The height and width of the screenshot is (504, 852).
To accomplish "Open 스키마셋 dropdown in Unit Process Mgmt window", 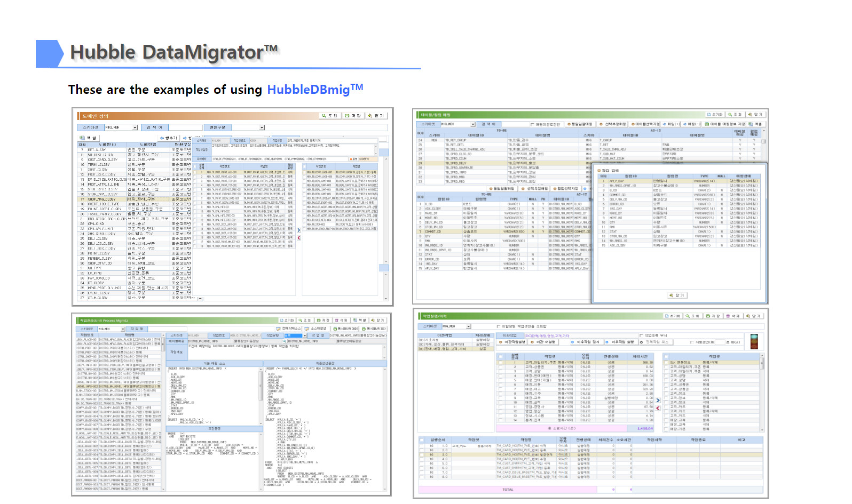I will (x=123, y=329).
